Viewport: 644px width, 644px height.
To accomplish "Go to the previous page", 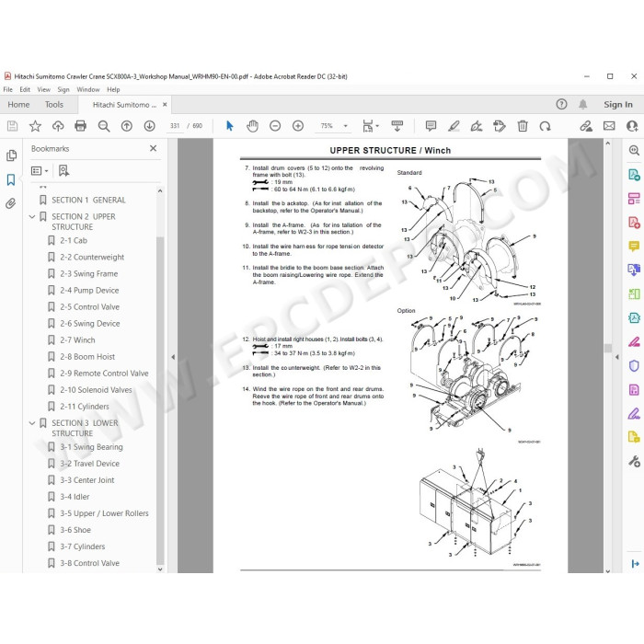I will coord(127,126).
